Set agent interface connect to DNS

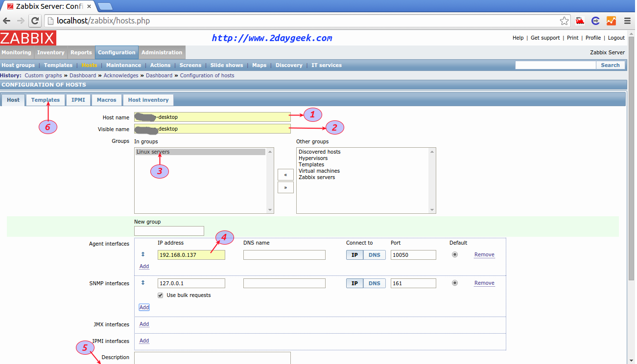[x=374, y=255]
